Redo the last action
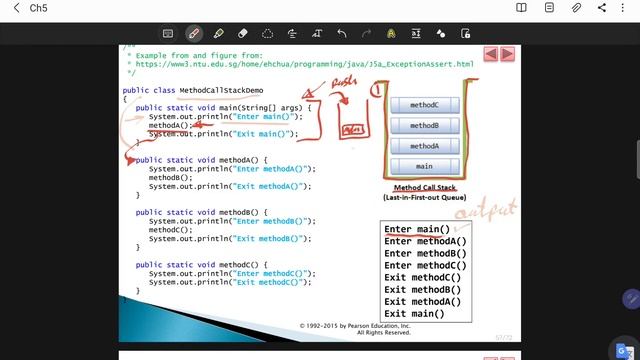Image resolution: width=640 pixels, height=360 pixels. point(367,33)
